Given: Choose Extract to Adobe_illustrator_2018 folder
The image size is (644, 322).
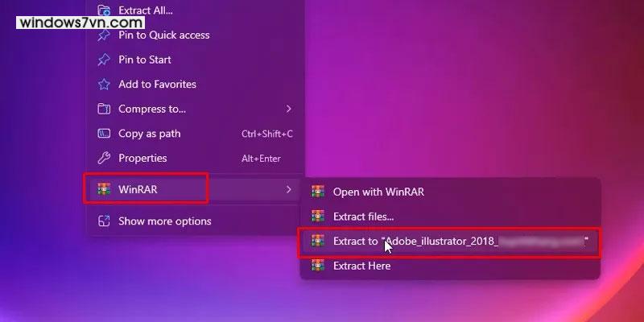Looking at the screenshot, I should coord(449,242).
